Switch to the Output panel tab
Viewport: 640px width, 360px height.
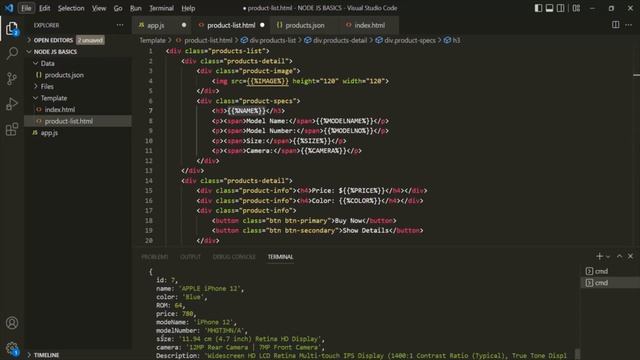click(190, 257)
